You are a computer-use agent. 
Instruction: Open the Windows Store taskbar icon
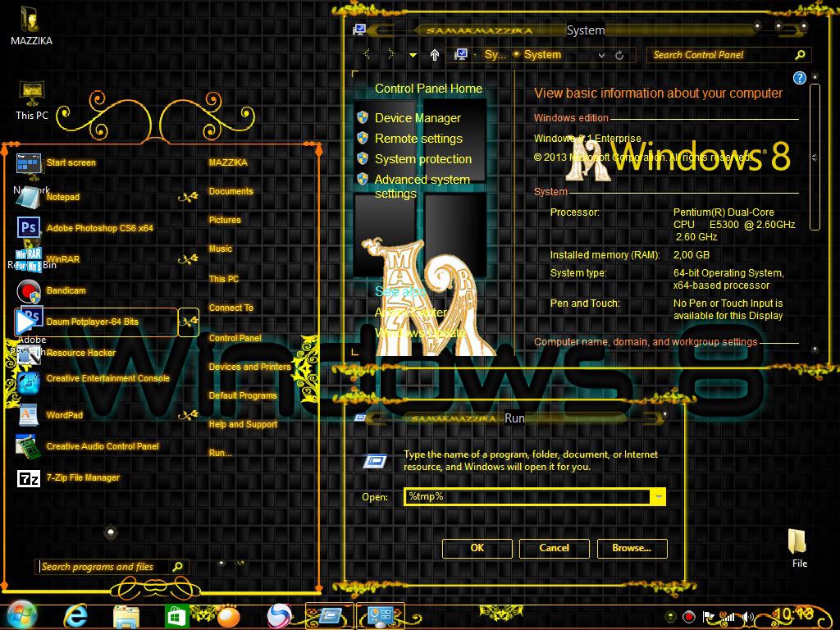(x=177, y=617)
